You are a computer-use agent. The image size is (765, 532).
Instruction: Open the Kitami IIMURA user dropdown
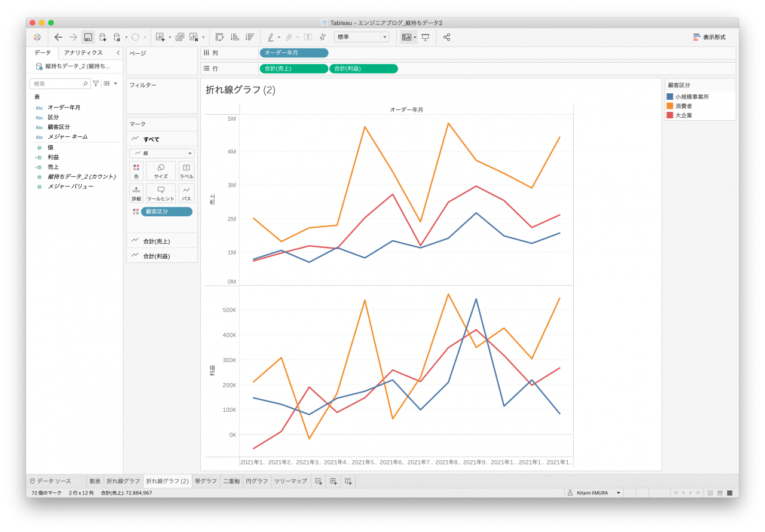pos(595,493)
